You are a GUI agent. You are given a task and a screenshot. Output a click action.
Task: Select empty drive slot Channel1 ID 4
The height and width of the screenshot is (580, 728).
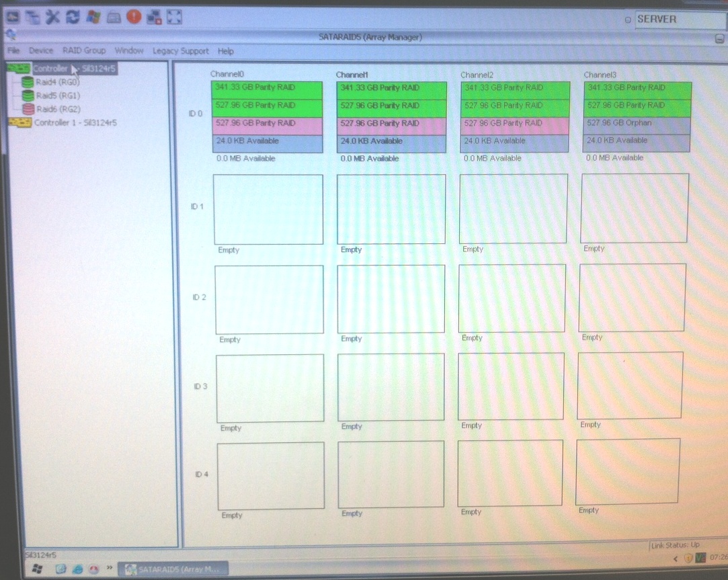[x=391, y=474]
